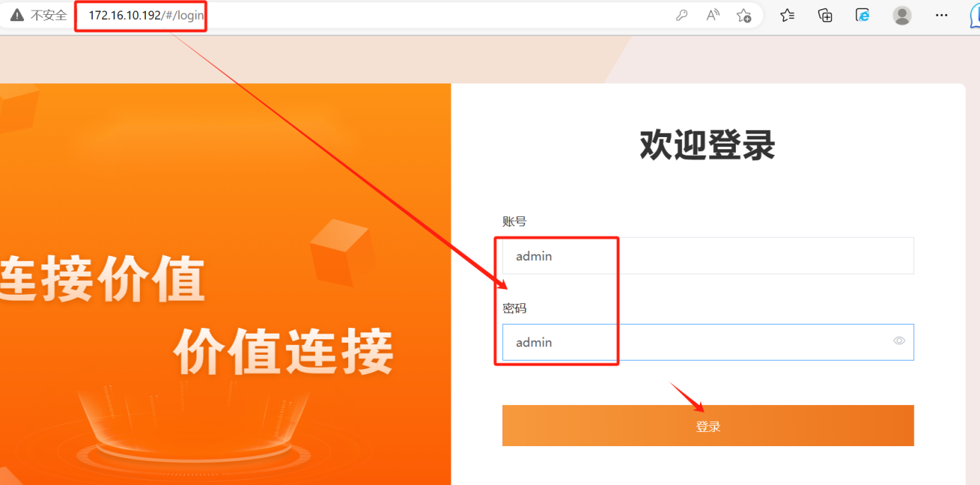Open the browser profile avatar
980x485 pixels.
point(902,15)
